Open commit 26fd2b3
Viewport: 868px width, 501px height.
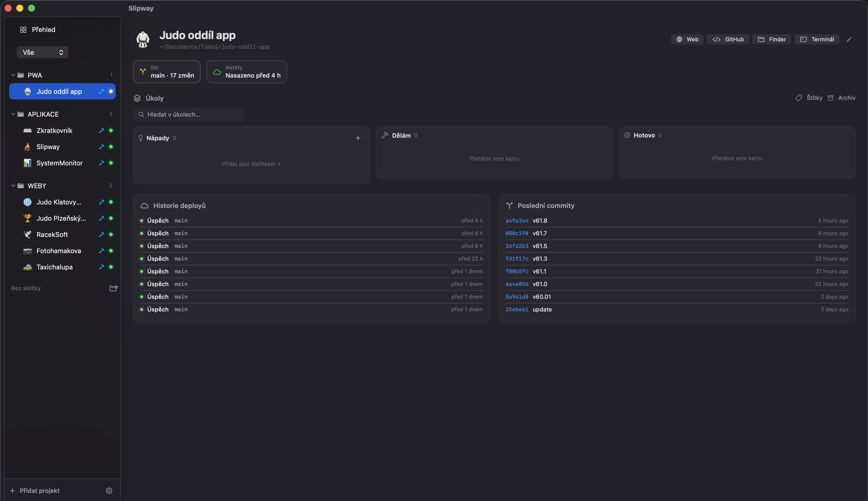[x=516, y=246]
